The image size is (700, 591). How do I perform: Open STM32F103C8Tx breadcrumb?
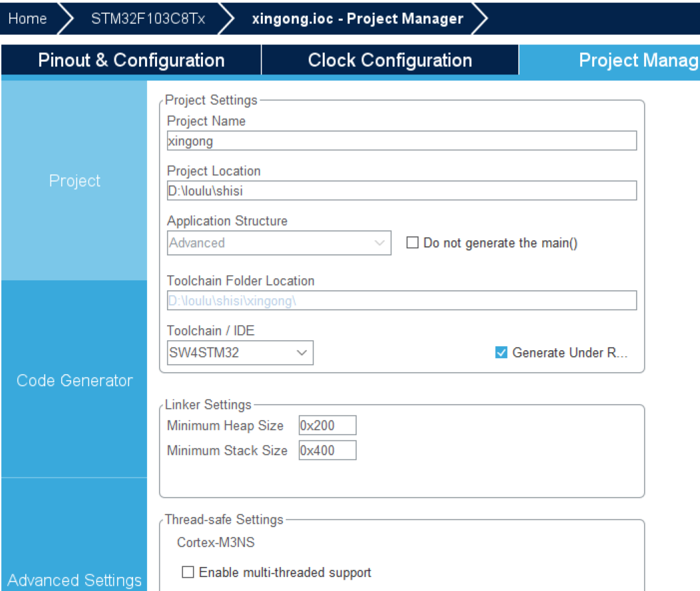pyautogui.click(x=148, y=18)
